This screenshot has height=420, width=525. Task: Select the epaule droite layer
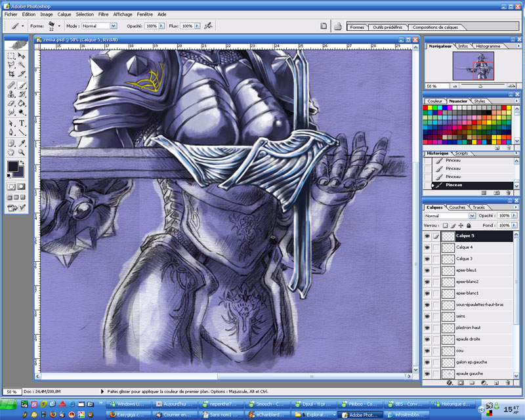click(x=477, y=339)
